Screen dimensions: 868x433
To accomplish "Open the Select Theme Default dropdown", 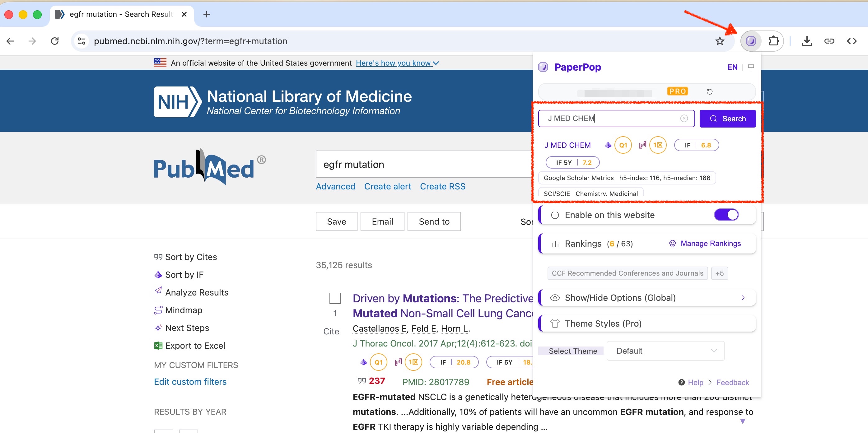I will coord(665,351).
